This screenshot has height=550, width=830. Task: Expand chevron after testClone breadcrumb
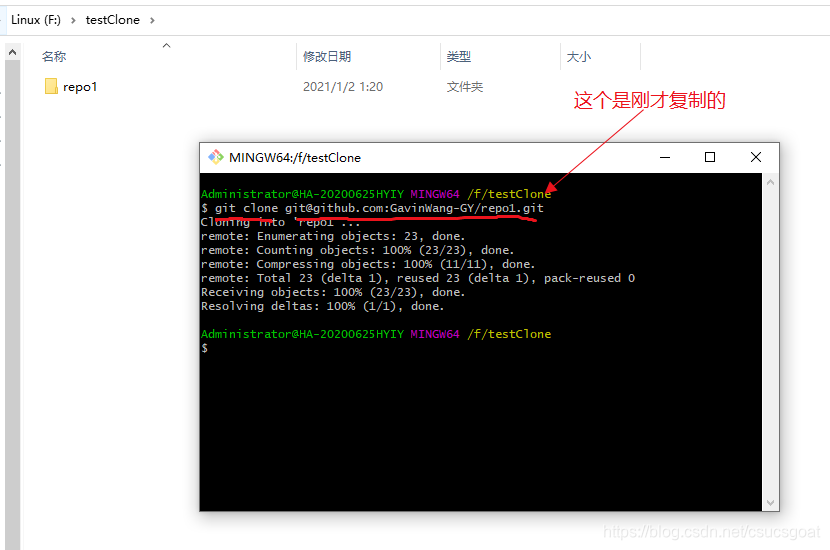click(x=152, y=21)
